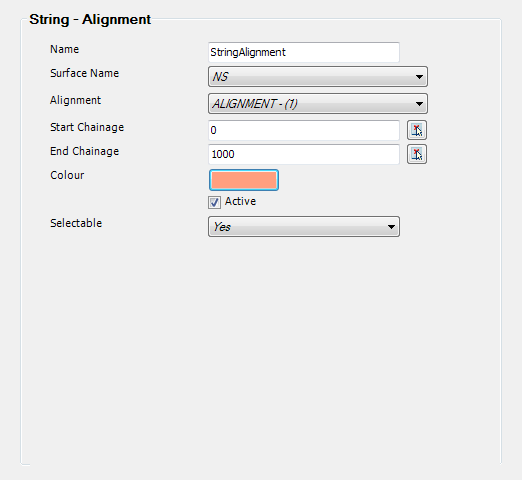Click the Name label
The height and width of the screenshot is (480, 522).
tap(65, 49)
